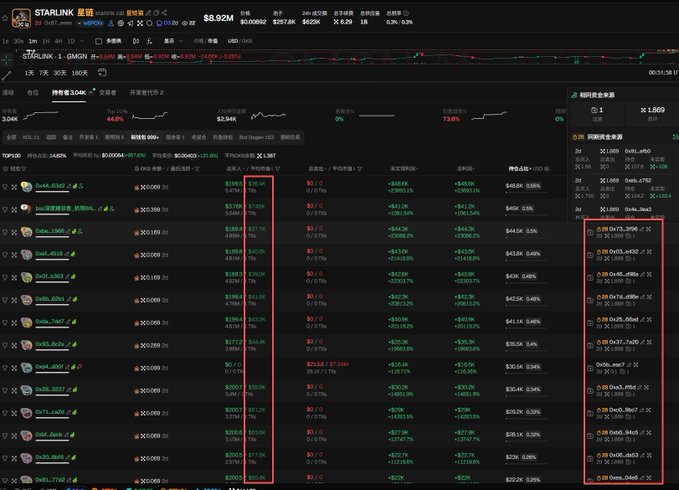
Task: Open the STARLINK token avatar image
Action: (x=21, y=18)
